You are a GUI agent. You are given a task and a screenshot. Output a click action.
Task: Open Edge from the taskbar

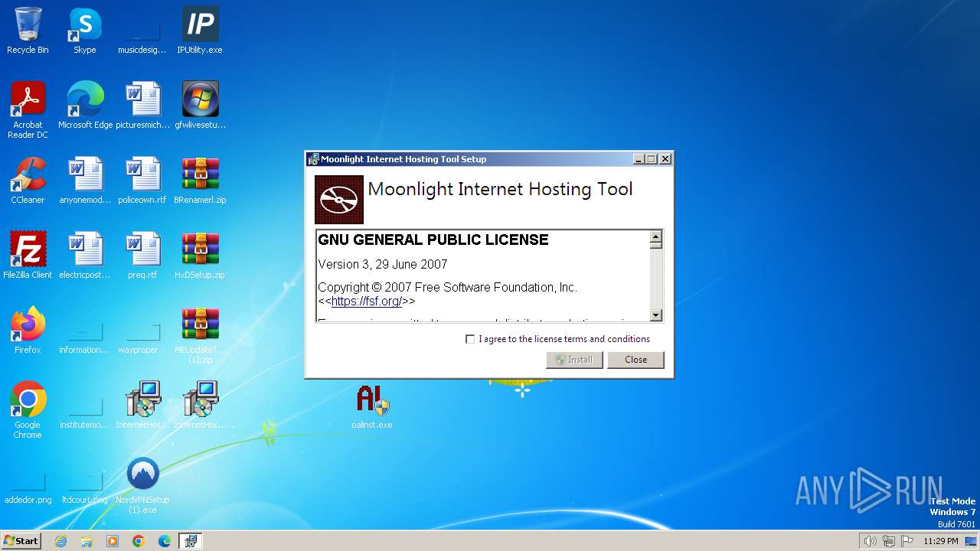(x=165, y=541)
